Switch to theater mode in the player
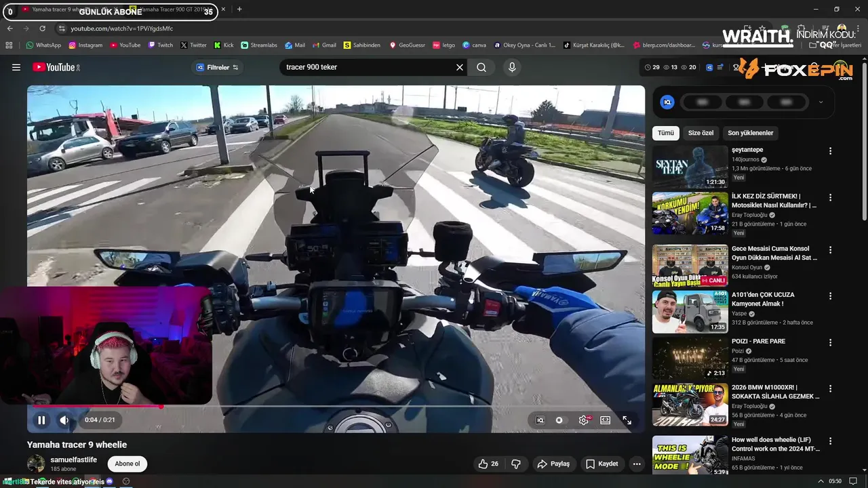Image resolution: width=868 pixels, height=488 pixels. (x=605, y=420)
